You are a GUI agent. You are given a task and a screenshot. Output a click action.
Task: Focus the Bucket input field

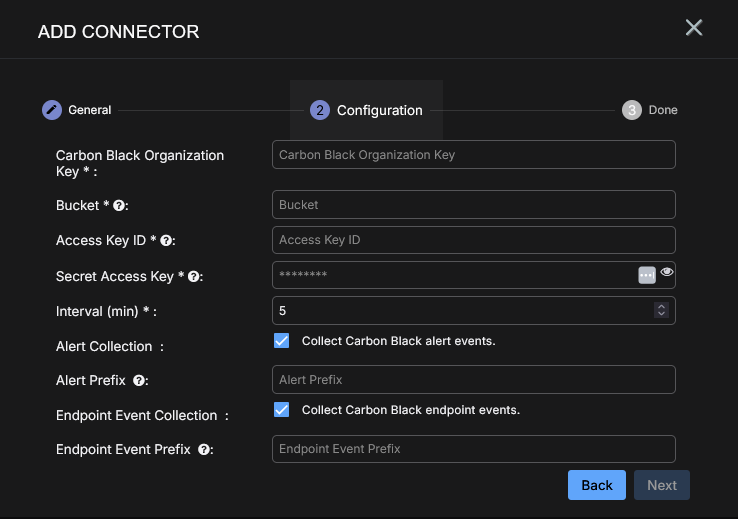tap(473, 204)
